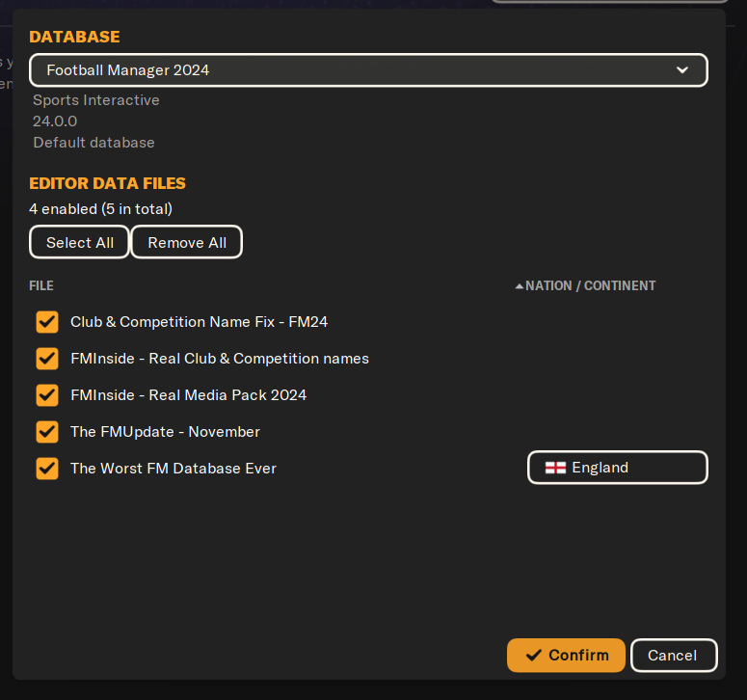Select the FMInside - Real Club & Competition names text

pos(220,359)
